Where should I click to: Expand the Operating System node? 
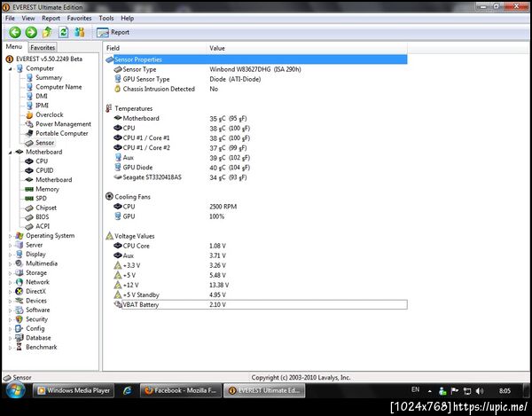(10, 236)
